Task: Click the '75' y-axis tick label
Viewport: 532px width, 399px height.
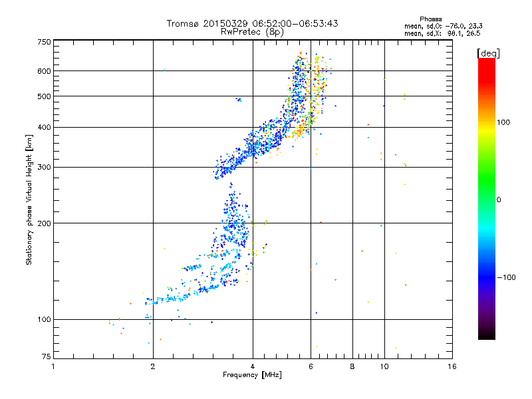Action: (x=47, y=356)
